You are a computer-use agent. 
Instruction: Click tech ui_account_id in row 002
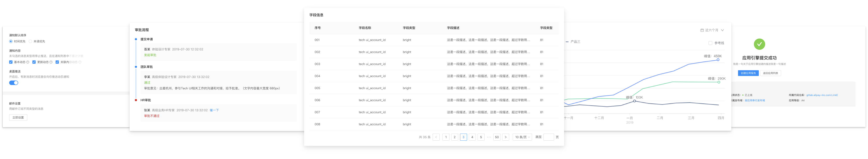372,52
